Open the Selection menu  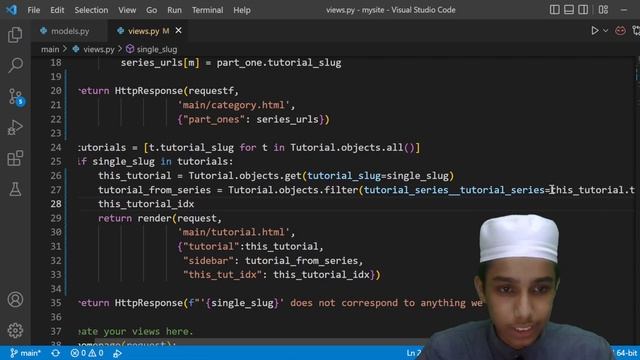coord(91,10)
